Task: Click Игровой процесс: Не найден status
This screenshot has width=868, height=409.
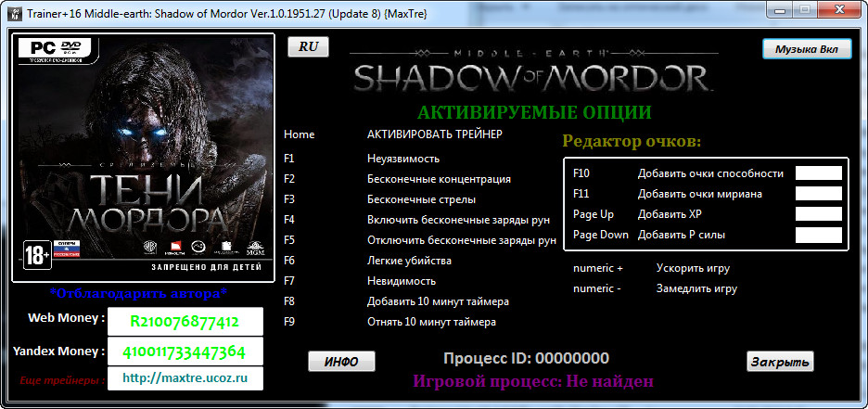Action: pos(533,381)
